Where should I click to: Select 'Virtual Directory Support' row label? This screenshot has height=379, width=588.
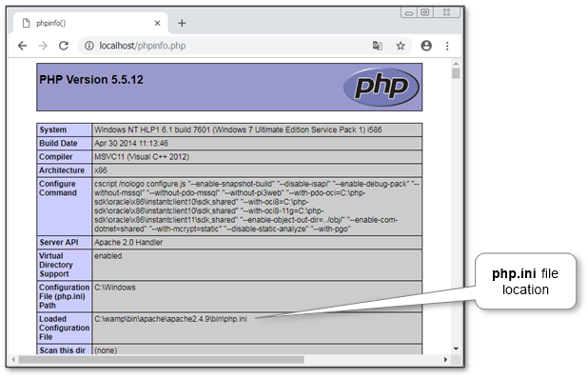click(56, 265)
